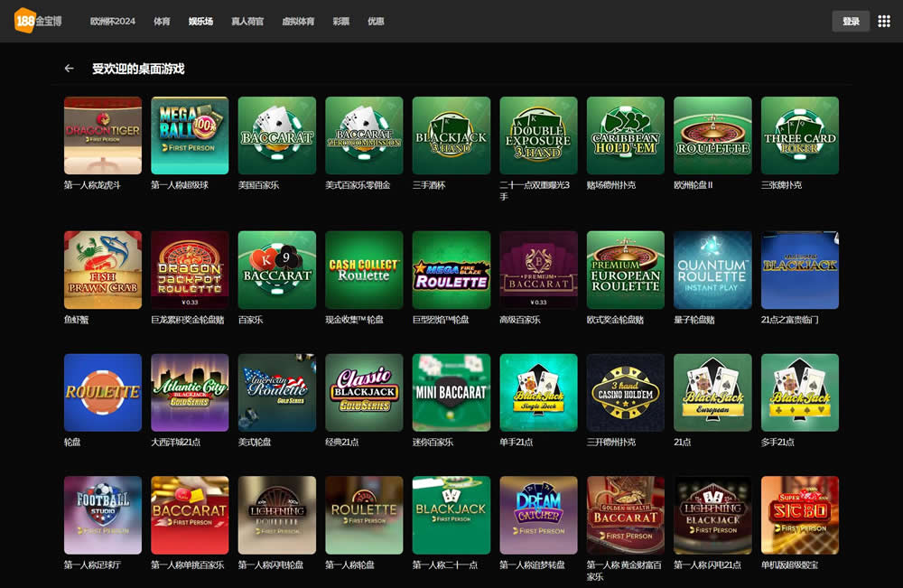
Task: Click the 赌场德州扑克 game title text
Action: pos(611,185)
